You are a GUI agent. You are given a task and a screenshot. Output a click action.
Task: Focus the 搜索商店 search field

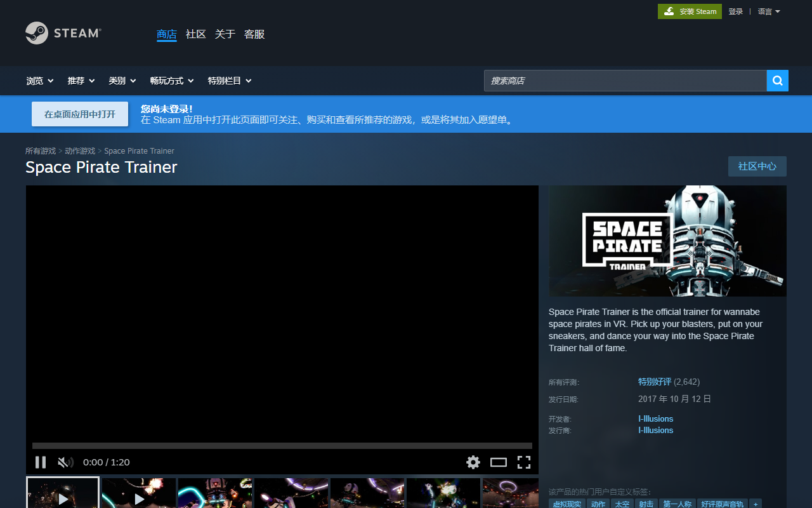pos(625,81)
